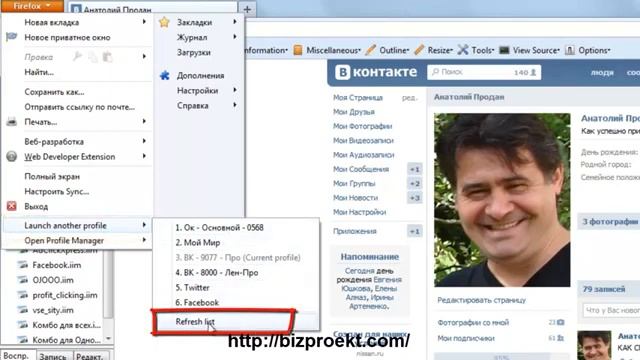Expand the Новая вкладка submenu arrow
640x360 pixels.
click(144, 22)
